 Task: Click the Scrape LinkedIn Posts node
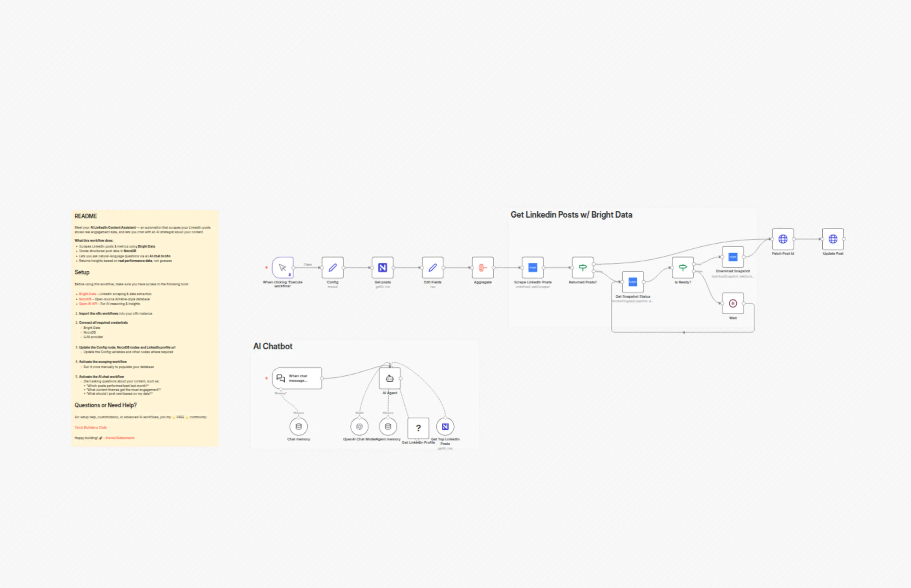click(x=533, y=268)
